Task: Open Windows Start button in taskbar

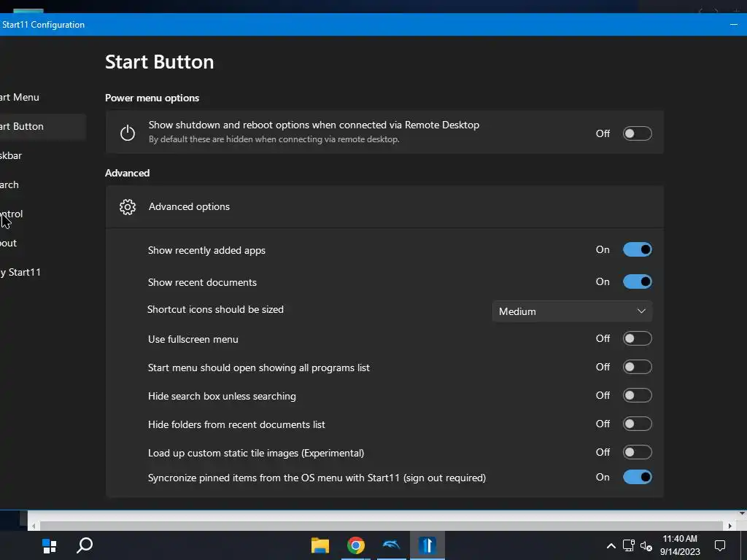Action: pos(49,545)
